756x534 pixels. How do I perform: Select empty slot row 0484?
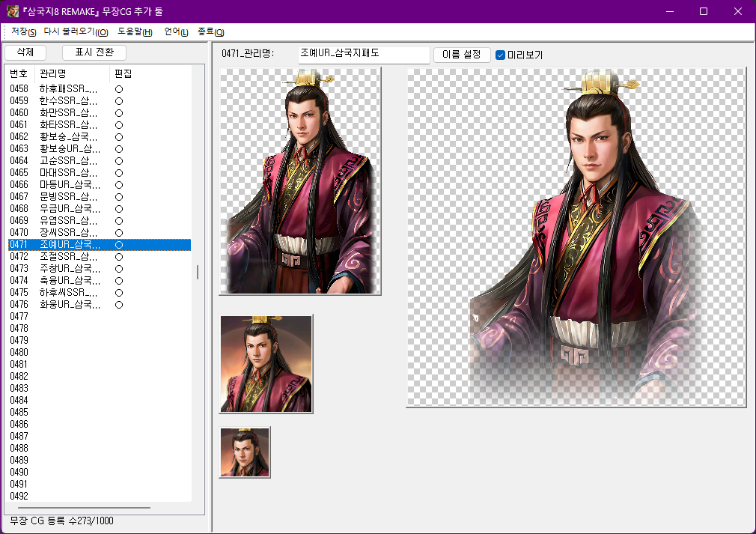coord(100,401)
